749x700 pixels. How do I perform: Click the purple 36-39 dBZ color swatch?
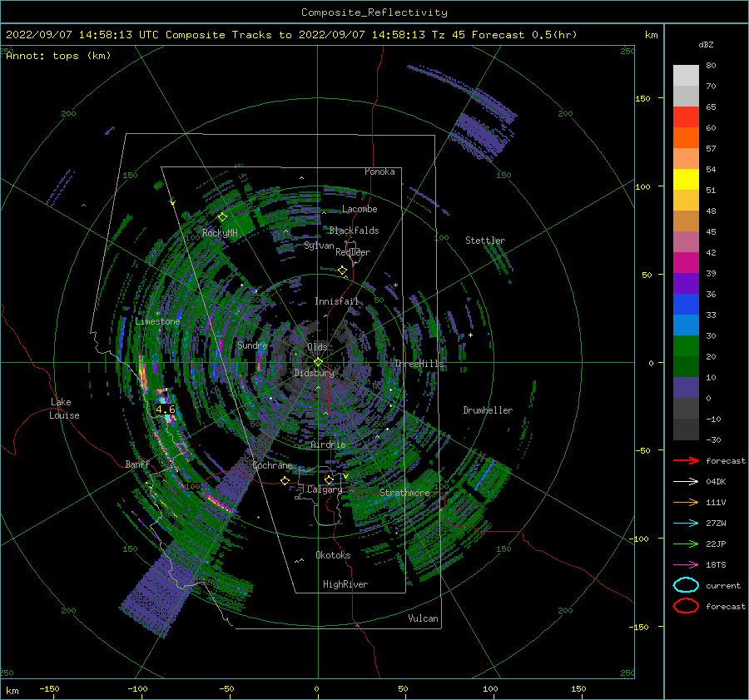click(x=686, y=283)
